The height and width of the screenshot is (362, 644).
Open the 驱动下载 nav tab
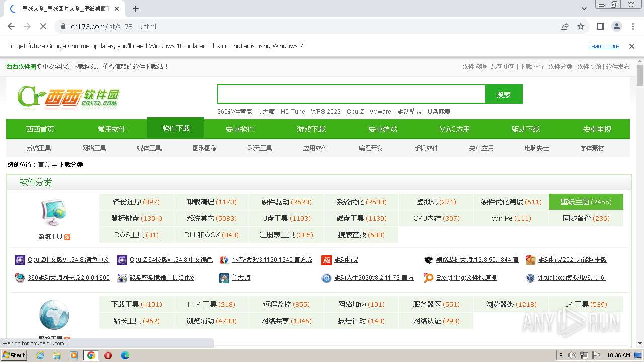coord(526,129)
